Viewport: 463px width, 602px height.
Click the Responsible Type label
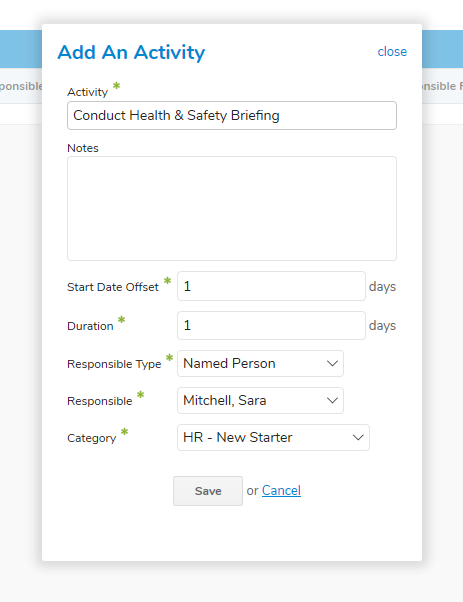click(x=114, y=364)
